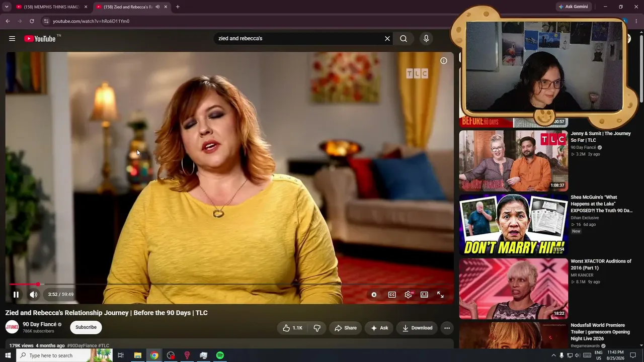Open Worst XFACTOR Auditions thumbnail
The width and height of the screenshot is (644, 362).
click(513, 289)
